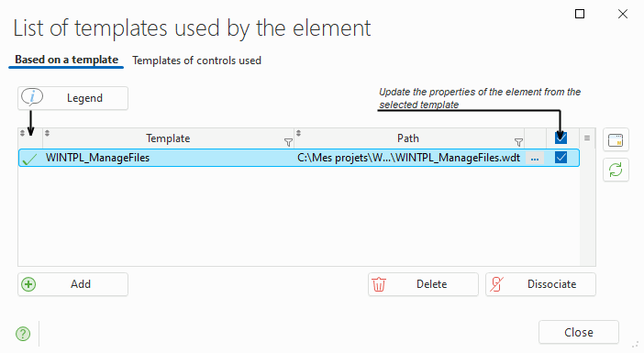Switch to Templates of controls used tab
Viewport: 644px width, 353px height.
pyautogui.click(x=196, y=61)
